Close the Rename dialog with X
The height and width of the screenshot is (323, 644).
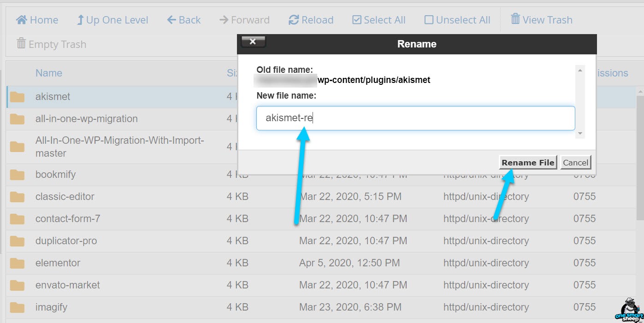coord(253,42)
